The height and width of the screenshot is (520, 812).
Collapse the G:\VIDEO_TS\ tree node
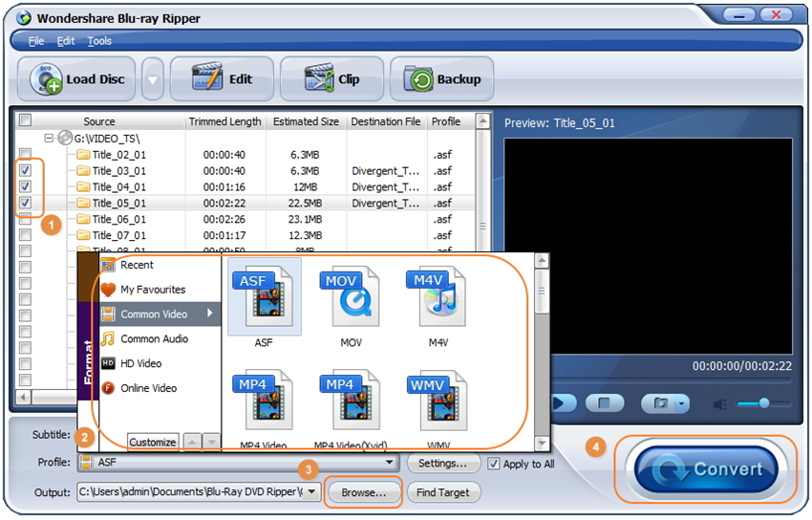49,138
